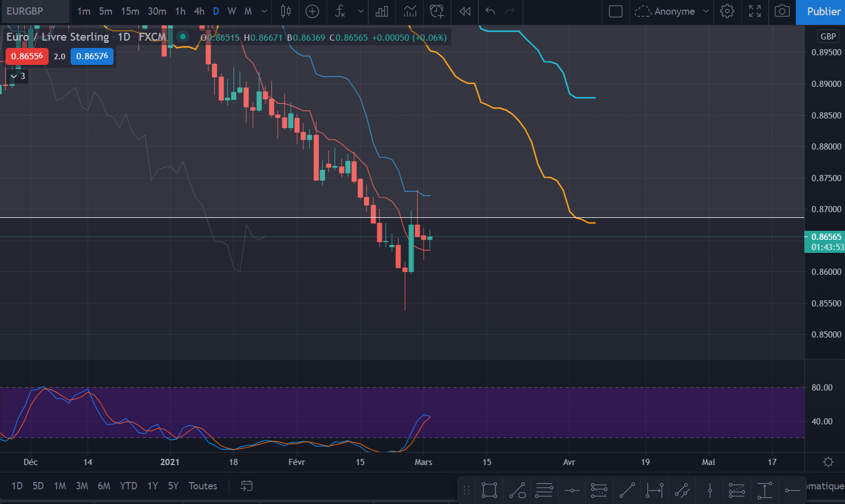Take a chart snapshot with the camera icon
The width and height of the screenshot is (845, 504).
coord(782,11)
